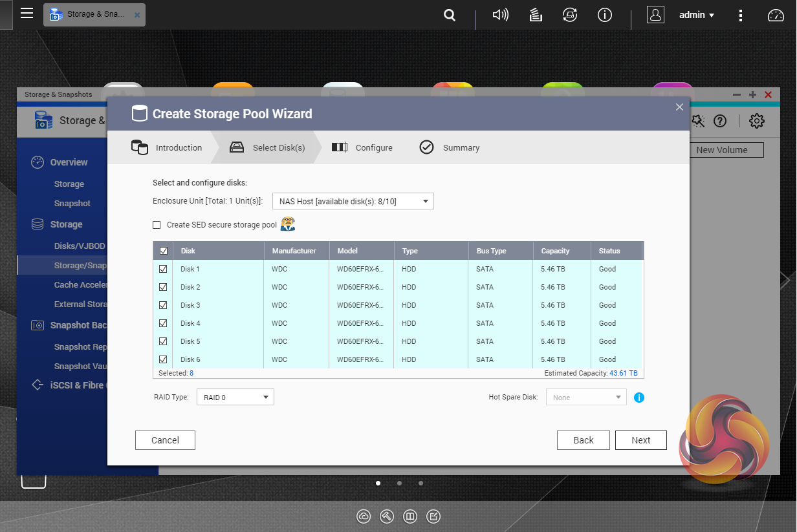Image resolution: width=797 pixels, height=532 pixels.
Task: Open External Storage in sidebar
Action: tap(80, 304)
